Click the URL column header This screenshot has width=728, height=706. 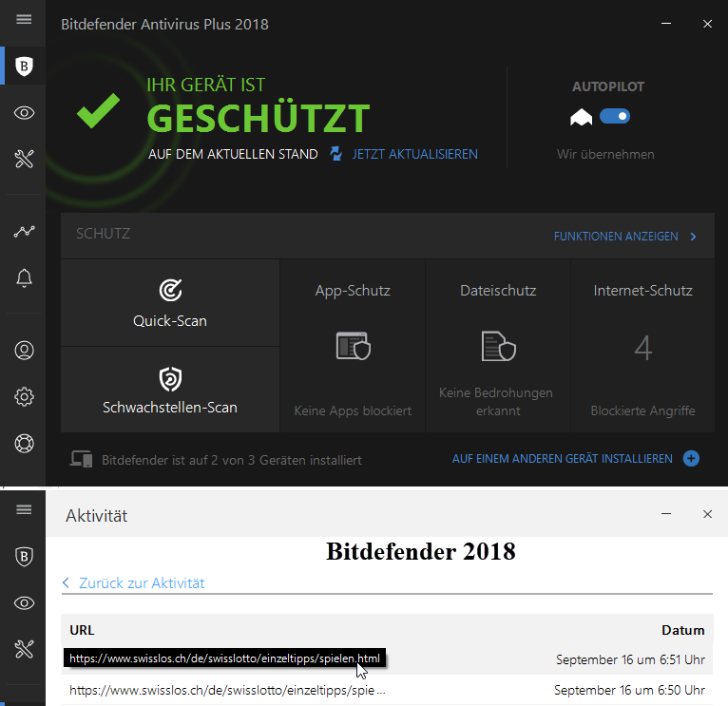[x=82, y=630]
